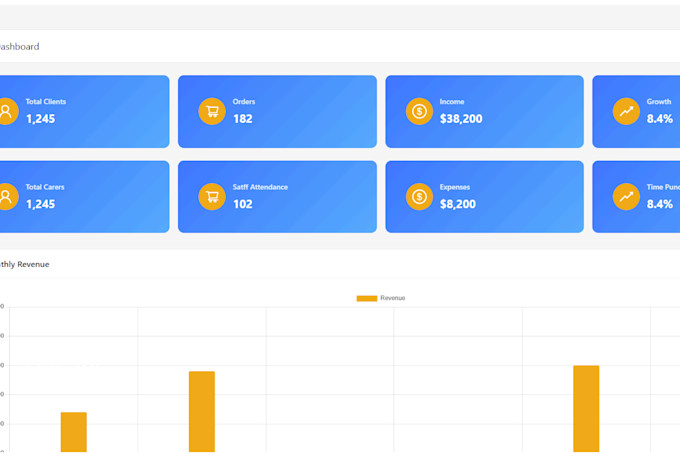Click the 182 orders value
680x459 pixels.
[x=243, y=119]
